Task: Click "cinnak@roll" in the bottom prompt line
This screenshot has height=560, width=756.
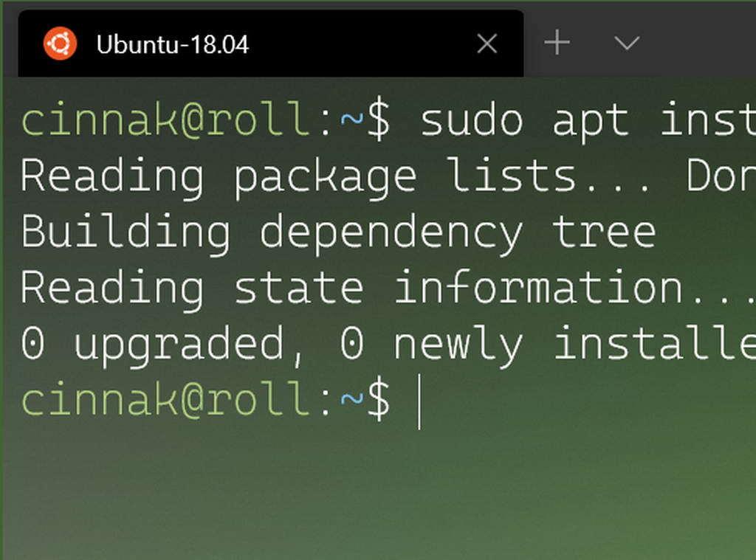Action: (166, 401)
